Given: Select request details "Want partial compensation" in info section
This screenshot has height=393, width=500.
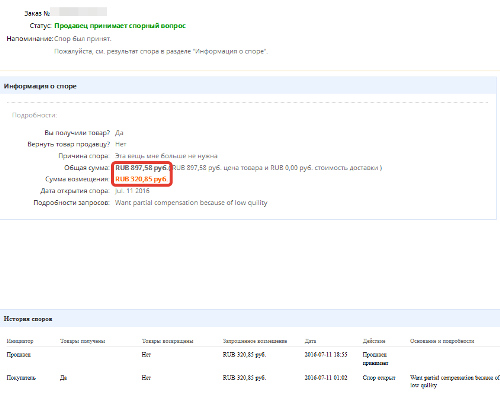Looking at the screenshot, I should pos(191,202).
